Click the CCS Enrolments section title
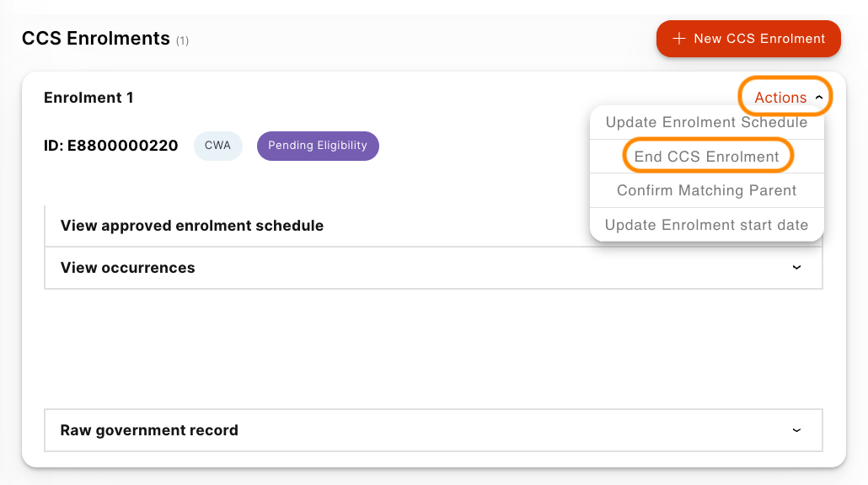868x485 pixels. tap(96, 39)
